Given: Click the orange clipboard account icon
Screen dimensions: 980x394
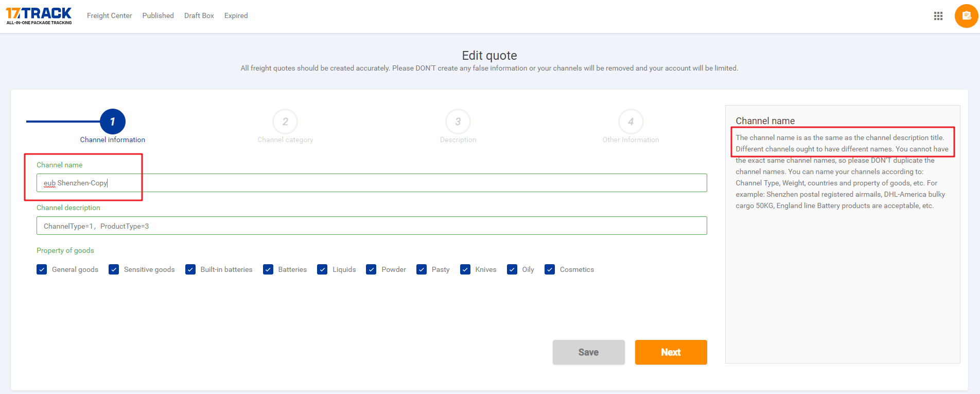Looking at the screenshot, I should [966, 16].
